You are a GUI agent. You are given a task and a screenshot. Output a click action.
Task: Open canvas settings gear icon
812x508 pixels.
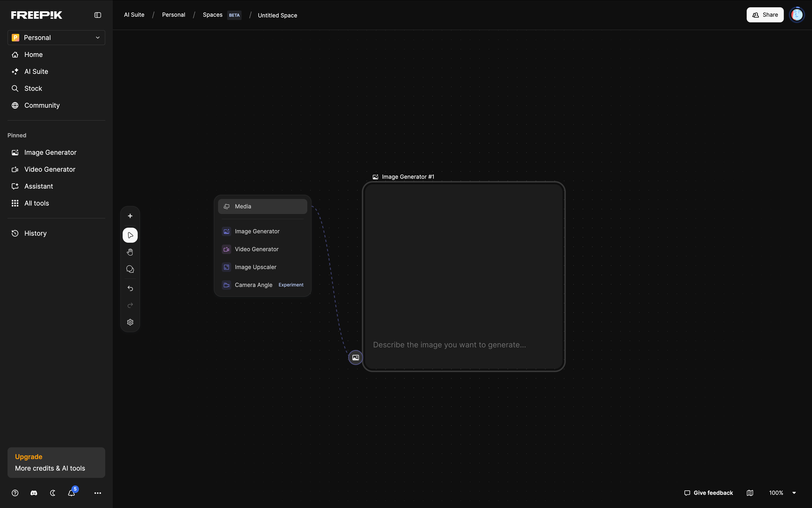tap(130, 322)
